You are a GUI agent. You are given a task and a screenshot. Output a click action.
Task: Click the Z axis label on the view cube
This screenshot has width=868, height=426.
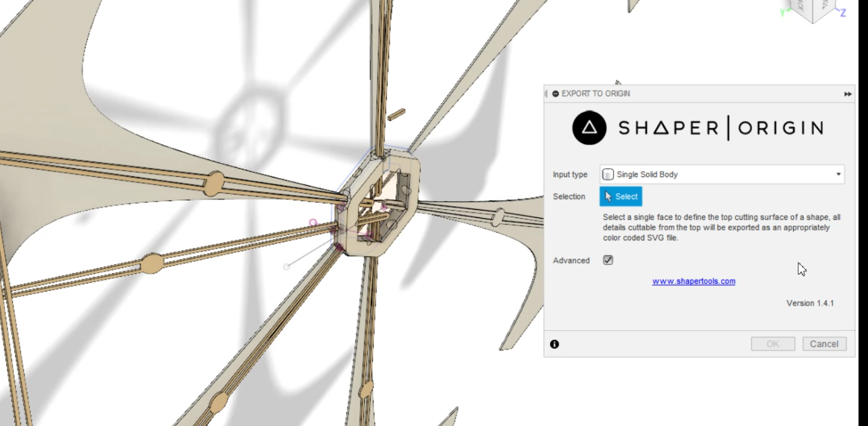[843, 13]
